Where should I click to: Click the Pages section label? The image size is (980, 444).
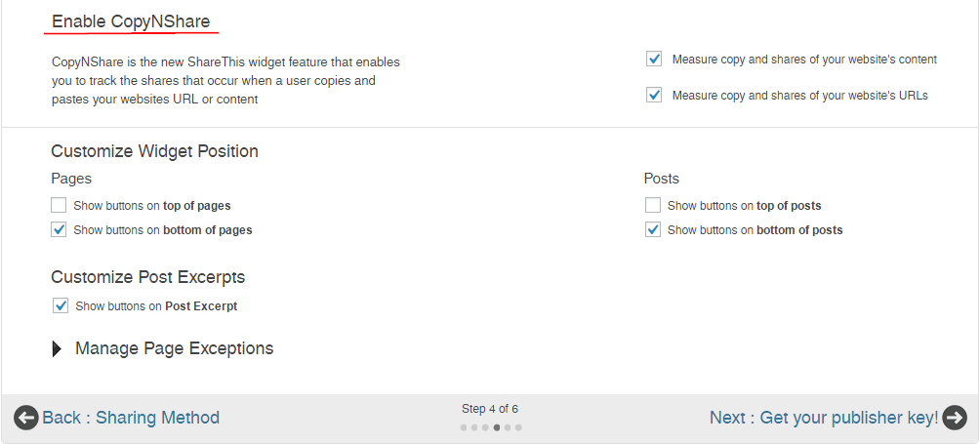click(71, 179)
